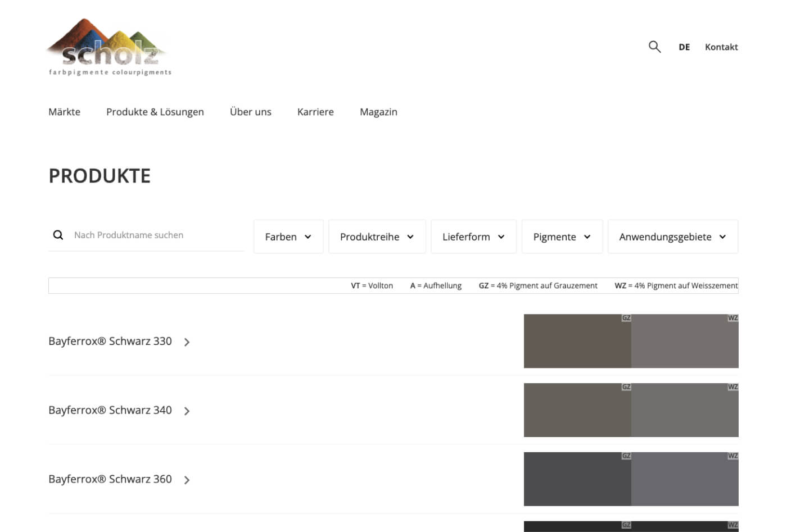Click the WZ swatch for Schwarz 330
The height and width of the screenshot is (532, 787).
pos(685,341)
